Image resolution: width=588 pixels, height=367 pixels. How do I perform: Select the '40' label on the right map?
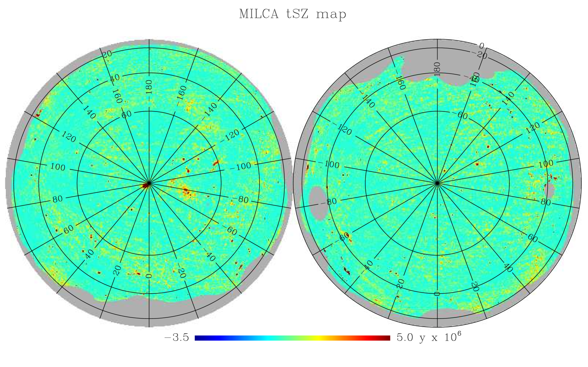point(507,268)
